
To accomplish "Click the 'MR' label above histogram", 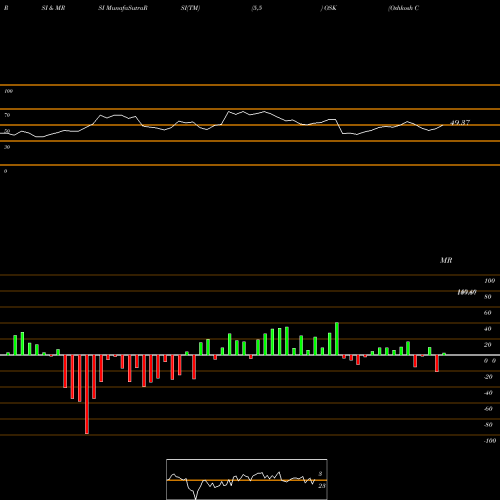I will (x=446, y=260).
